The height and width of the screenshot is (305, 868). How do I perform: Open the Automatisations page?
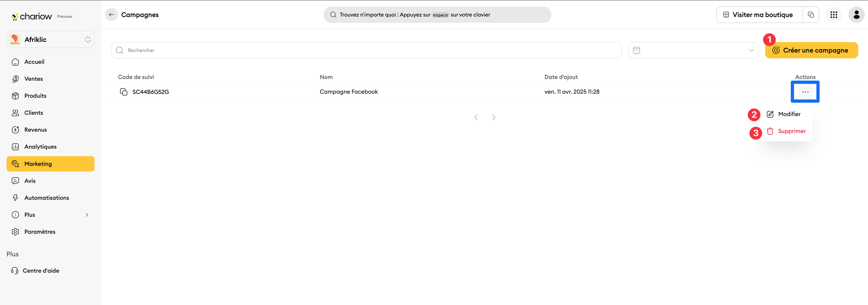coord(51,198)
